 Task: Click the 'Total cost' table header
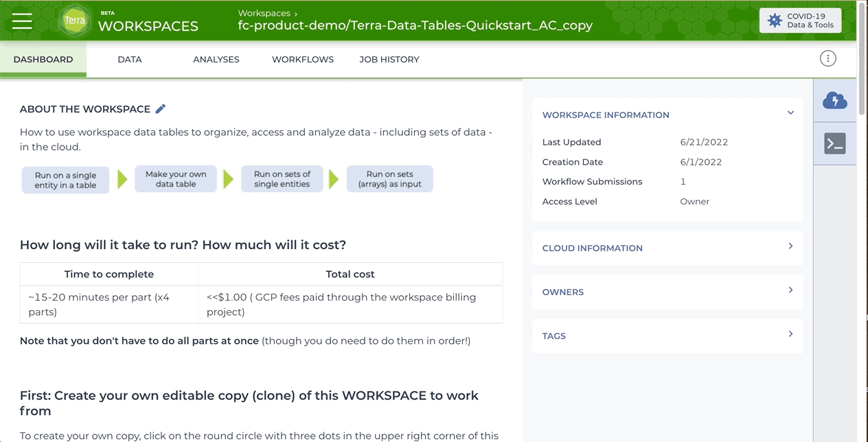tap(350, 274)
